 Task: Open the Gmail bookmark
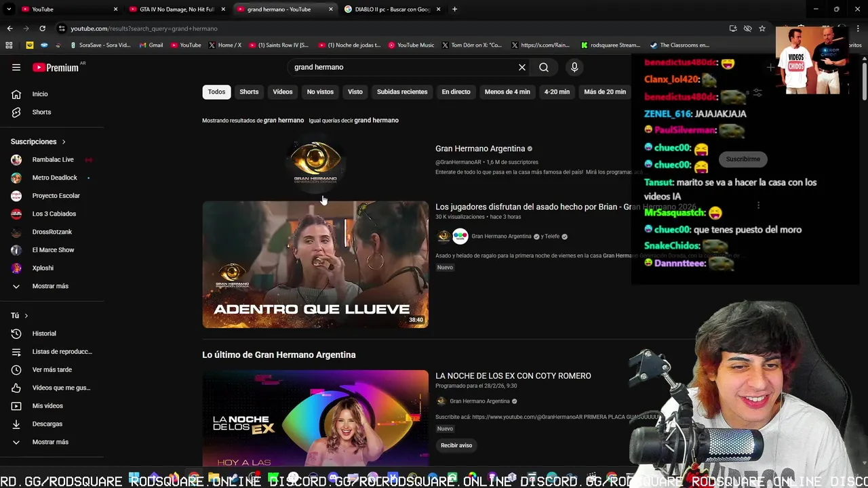(x=151, y=45)
